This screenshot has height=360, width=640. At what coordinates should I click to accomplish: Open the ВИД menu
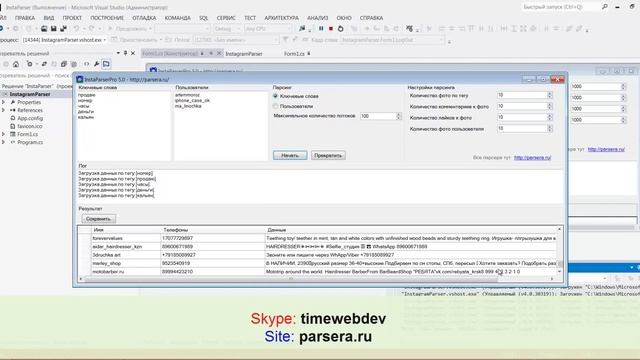49,18
